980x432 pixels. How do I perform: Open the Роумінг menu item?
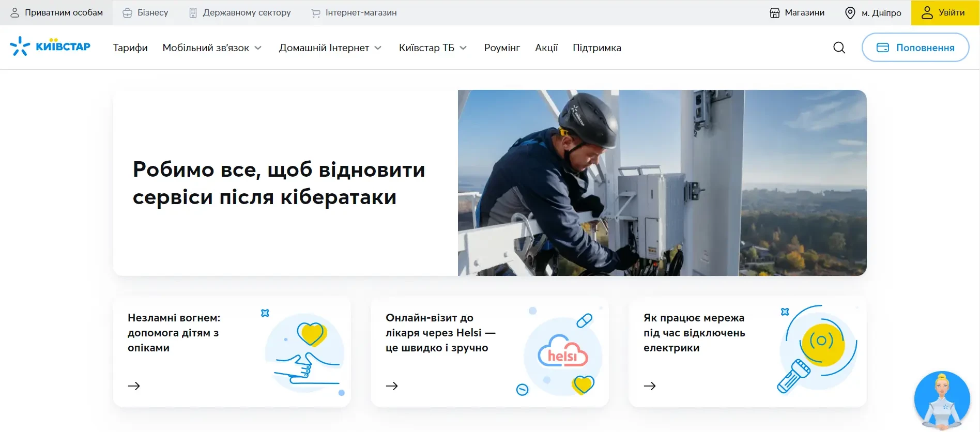(x=502, y=48)
